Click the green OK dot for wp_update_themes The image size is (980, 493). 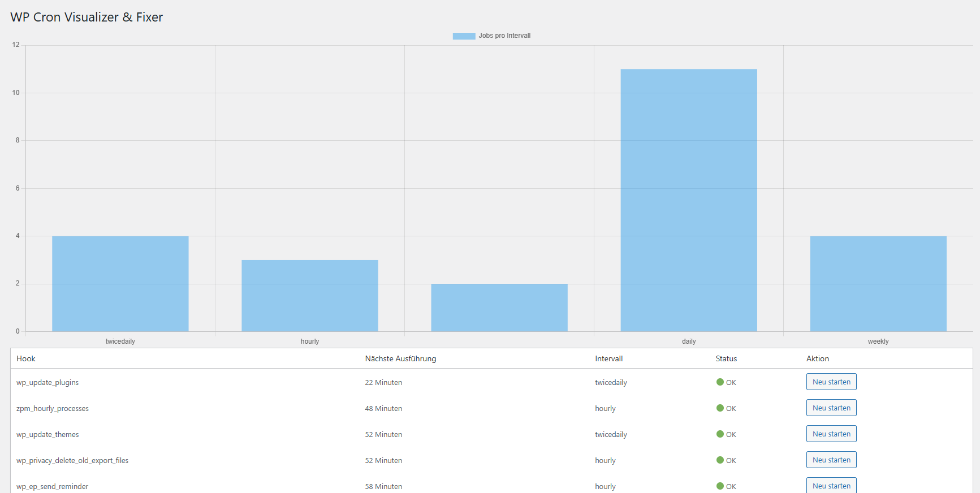720,434
